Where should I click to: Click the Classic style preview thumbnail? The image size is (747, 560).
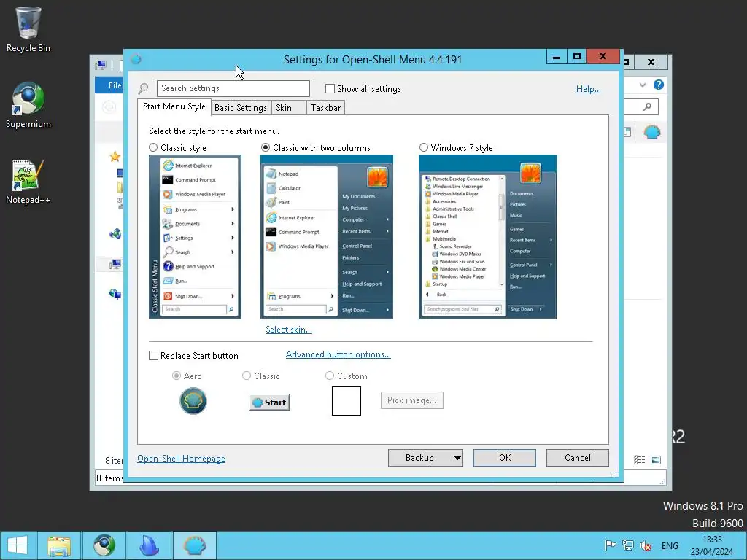[x=195, y=237]
